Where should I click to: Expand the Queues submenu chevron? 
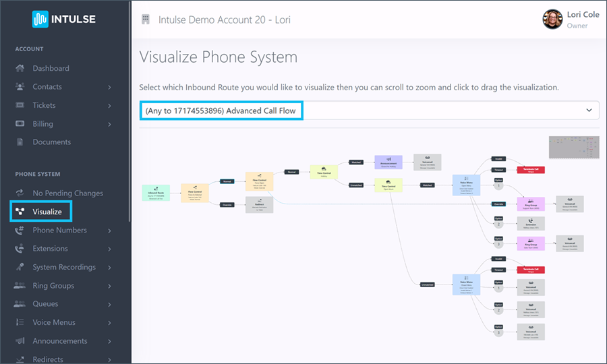coord(109,305)
